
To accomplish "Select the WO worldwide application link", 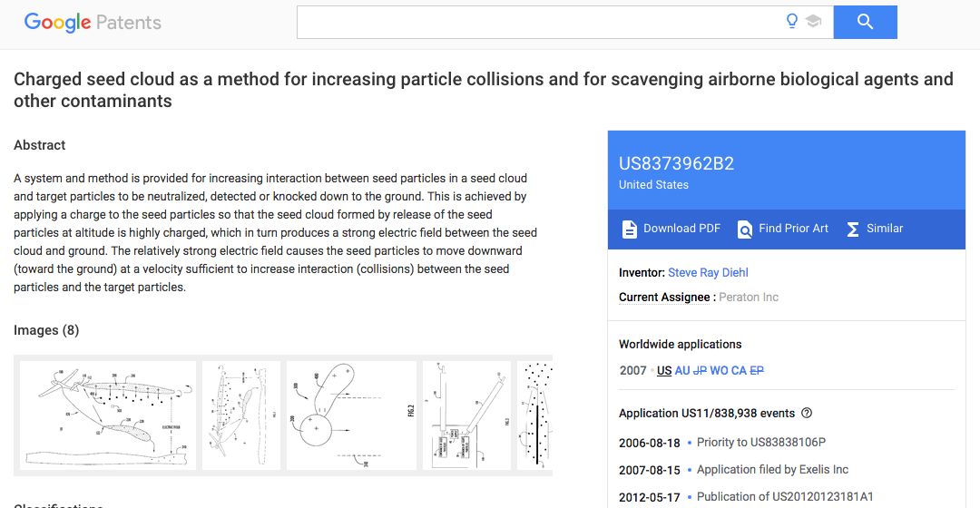I will pyautogui.click(x=719, y=370).
